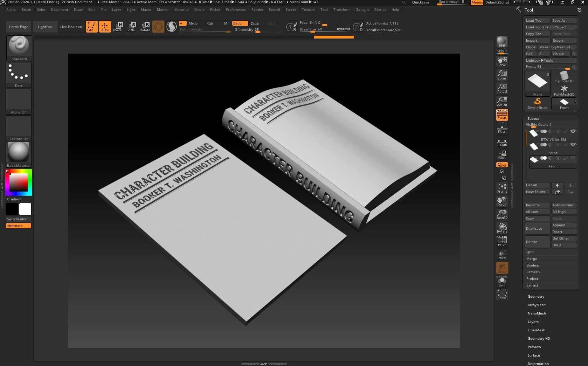Expand the ArrayMesh section
Screen dimensions: 588x366
[x=537, y=305]
